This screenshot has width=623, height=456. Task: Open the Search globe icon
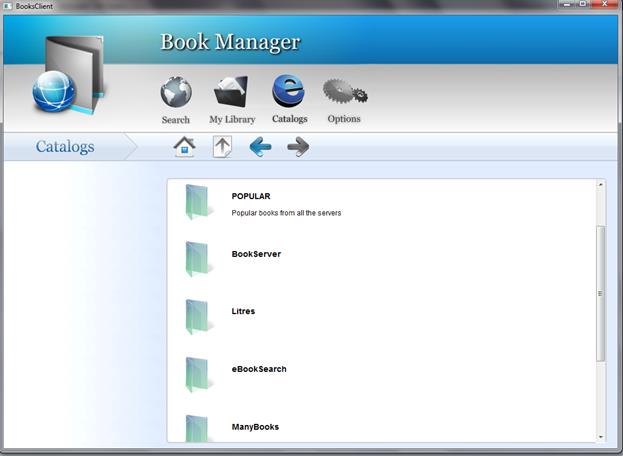coord(176,93)
